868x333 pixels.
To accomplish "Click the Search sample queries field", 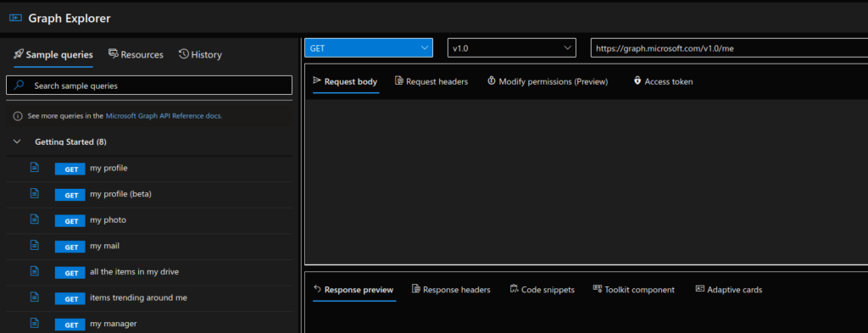I will point(149,86).
